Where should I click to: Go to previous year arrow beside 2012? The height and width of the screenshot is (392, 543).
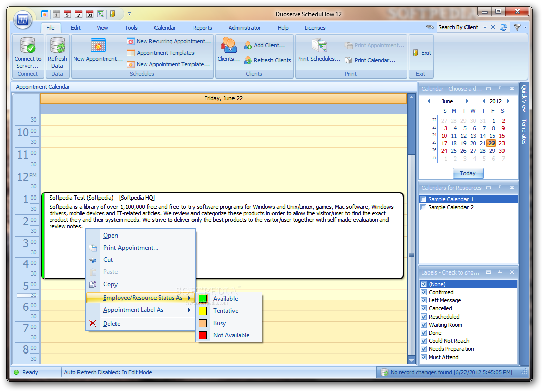point(483,101)
